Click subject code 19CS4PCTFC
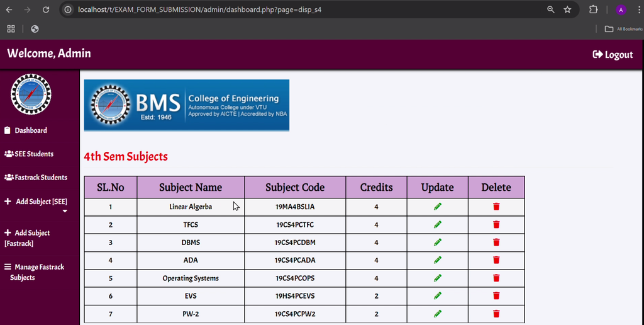 pyautogui.click(x=295, y=225)
